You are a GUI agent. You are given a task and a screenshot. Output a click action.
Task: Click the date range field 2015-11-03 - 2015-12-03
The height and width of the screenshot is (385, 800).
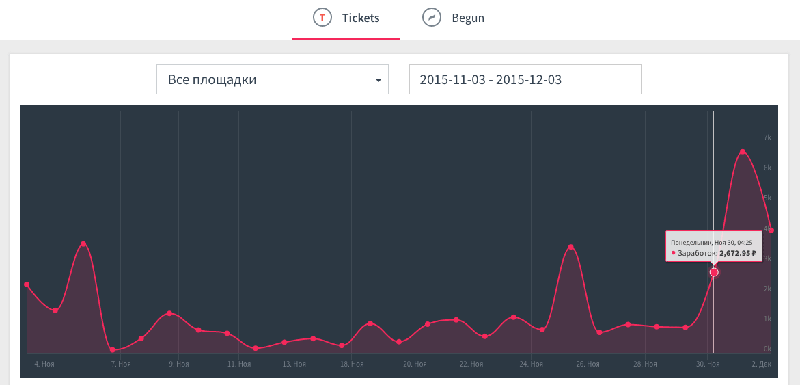coord(525,80)
